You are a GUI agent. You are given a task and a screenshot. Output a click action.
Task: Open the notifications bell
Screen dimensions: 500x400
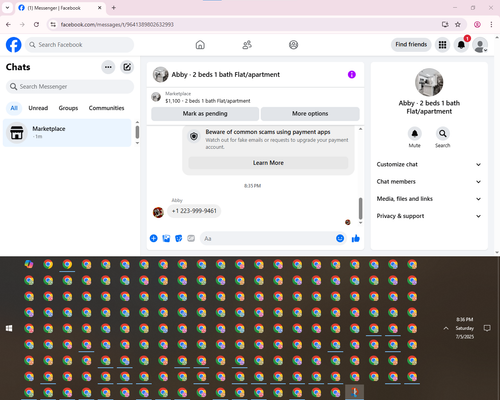[461, 45]
